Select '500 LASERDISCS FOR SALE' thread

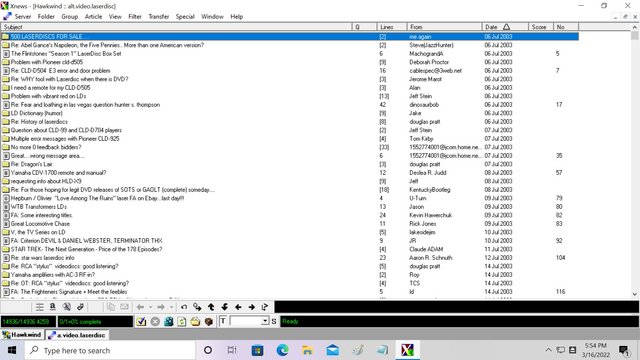[x=290, y=36]
